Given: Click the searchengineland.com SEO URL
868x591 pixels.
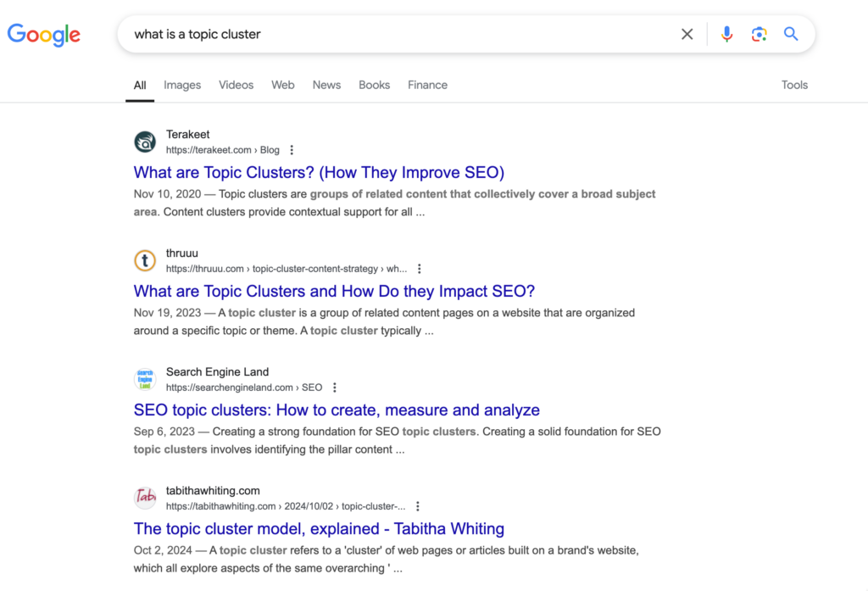Looking at the screenshot, I should 244,387.
